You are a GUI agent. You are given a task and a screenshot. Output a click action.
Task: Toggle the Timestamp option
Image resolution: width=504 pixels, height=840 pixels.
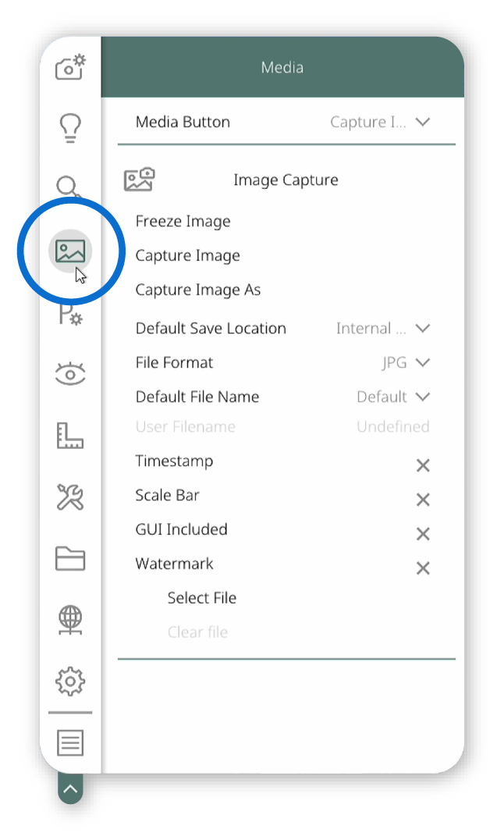coord(423,465)
